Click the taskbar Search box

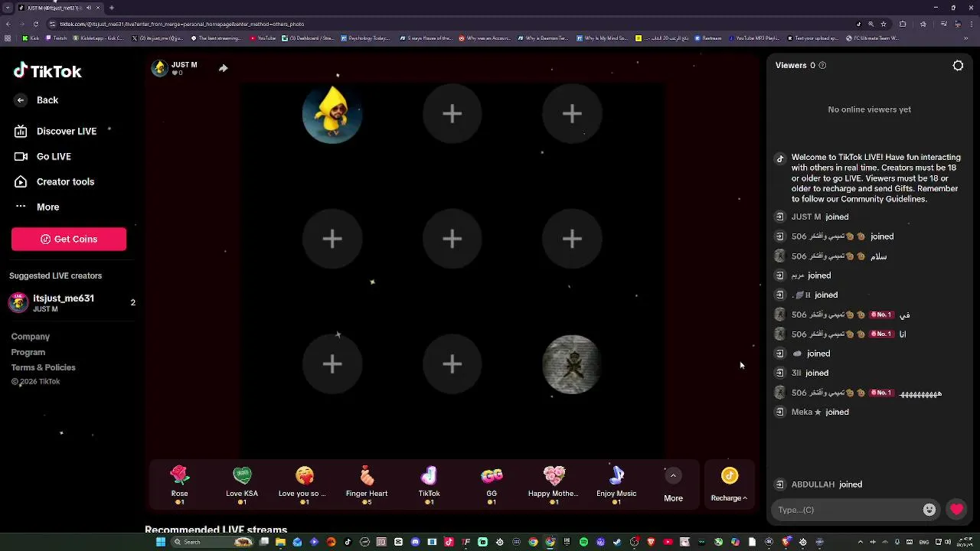[x=211, y=542]
